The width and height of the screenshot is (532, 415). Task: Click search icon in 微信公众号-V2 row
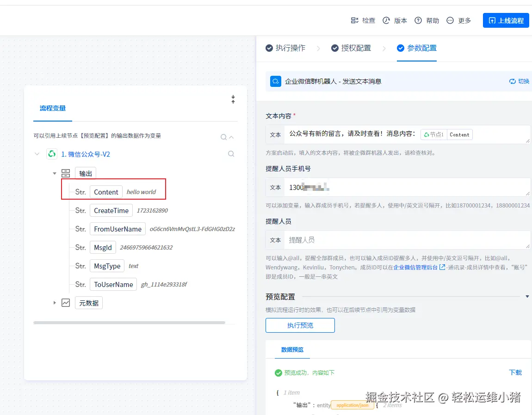[231, 153]
